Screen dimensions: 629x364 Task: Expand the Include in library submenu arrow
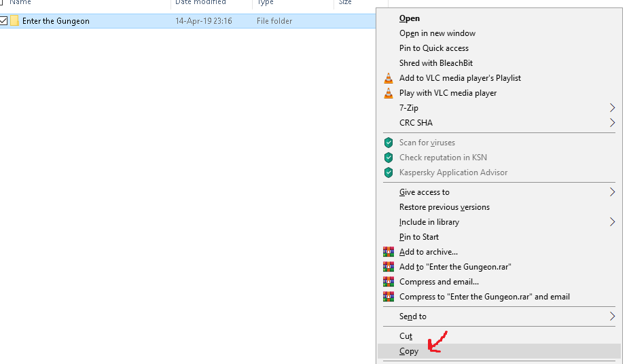tap(612, 222)
